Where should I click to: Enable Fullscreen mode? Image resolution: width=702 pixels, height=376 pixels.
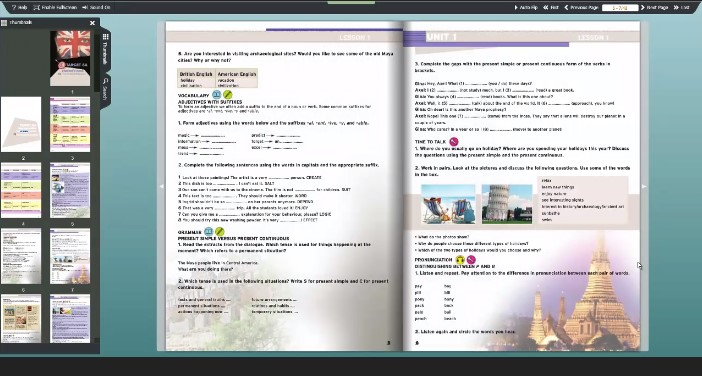[x=55, y=7]
